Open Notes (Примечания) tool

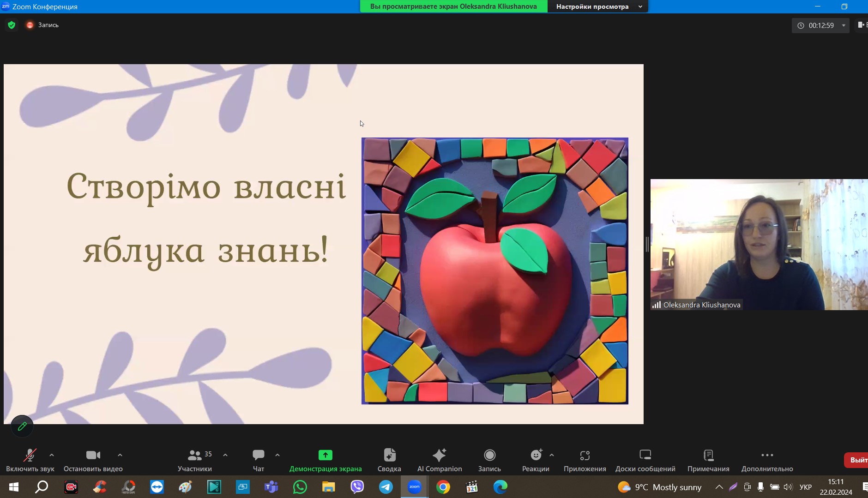click(x=708, y=456)
